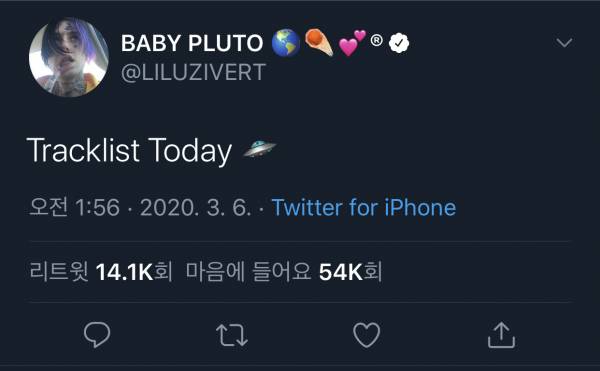This screenshot has height=371, width=600.
Task: Click the pink hearts emoji
Action: tap(352, 43)
